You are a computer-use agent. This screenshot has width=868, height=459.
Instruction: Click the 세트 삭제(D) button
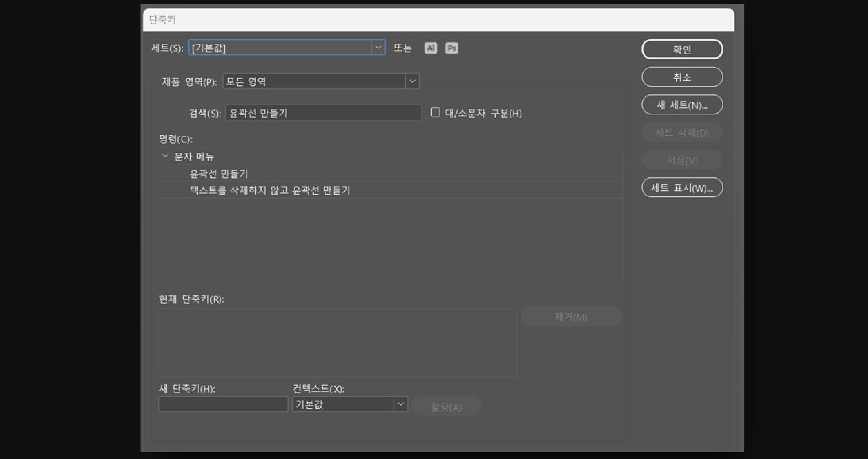pyautogui.click(x=682, y=132)
